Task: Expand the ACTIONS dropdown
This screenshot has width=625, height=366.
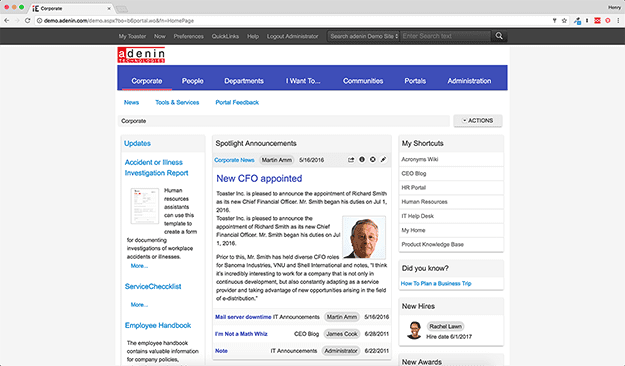Action: [478, 120]
